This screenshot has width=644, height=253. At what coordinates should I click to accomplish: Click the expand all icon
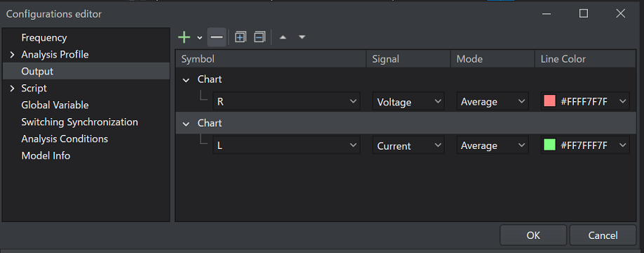pos(240,37)
